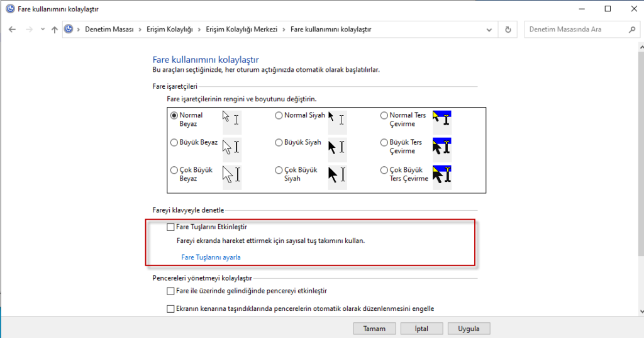Viewport: 644px width, 338px height.
Task: Click the Control Panel icon in address bar
Action: [x=69, y=30]
